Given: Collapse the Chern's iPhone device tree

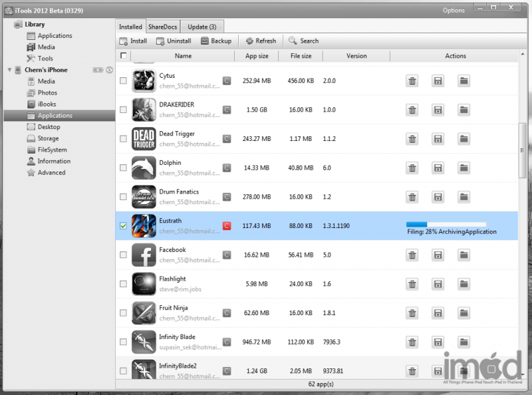Looking at the screenshot, I should (x=8, y=70).
